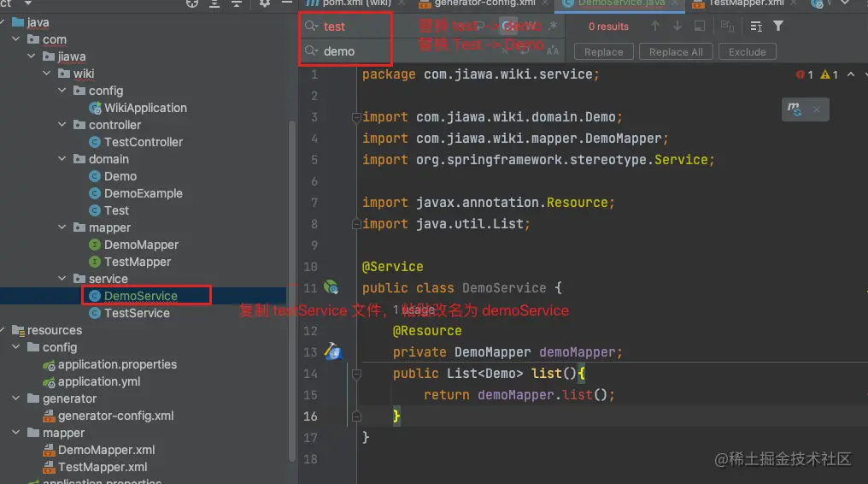Open the Project view mode dropdown
868x484 pixels.
pyautogui.click(x=27, y=3)
